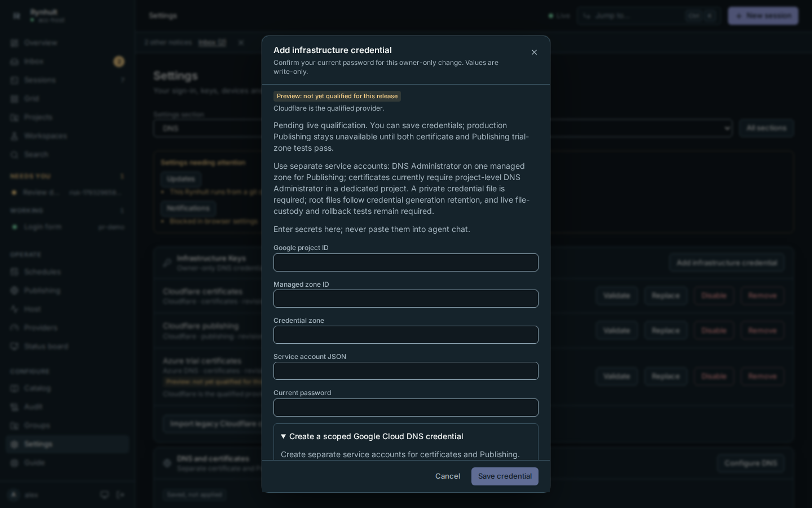Validate the Azure trial certificates credential

(x=616, y=376)
